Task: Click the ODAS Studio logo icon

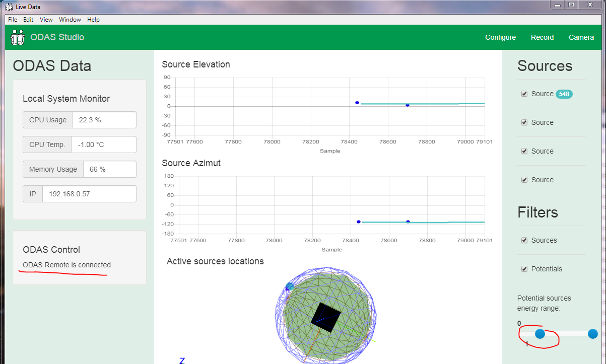Action: 18,37
